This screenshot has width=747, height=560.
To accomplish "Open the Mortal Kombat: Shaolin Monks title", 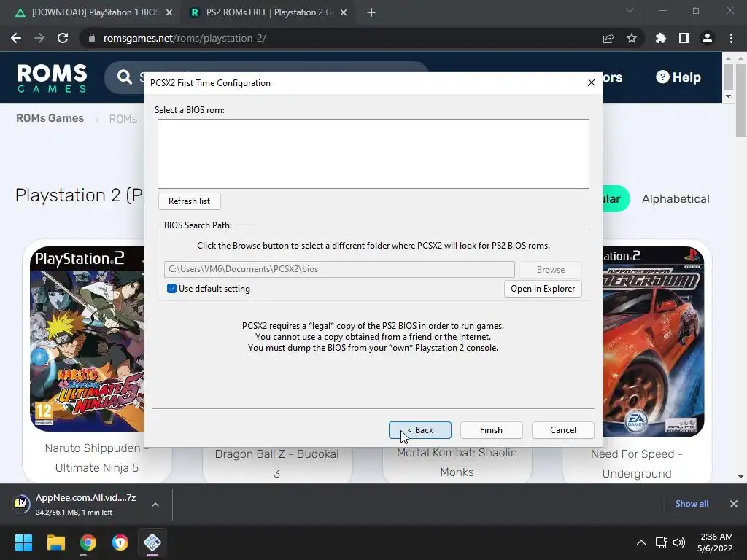I will (457, 462).
